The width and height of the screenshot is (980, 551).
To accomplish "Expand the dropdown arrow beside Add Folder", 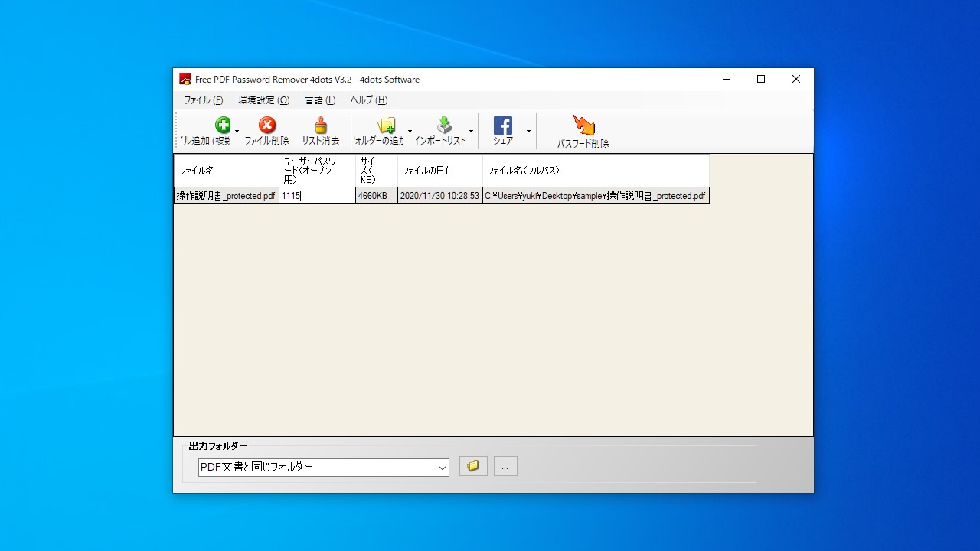I will point(410,132).
